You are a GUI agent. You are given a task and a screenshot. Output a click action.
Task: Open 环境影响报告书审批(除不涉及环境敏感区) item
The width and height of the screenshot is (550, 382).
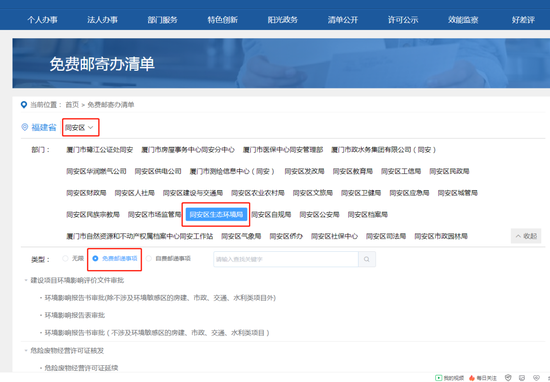pyautogui.click(x=160, y=298)
